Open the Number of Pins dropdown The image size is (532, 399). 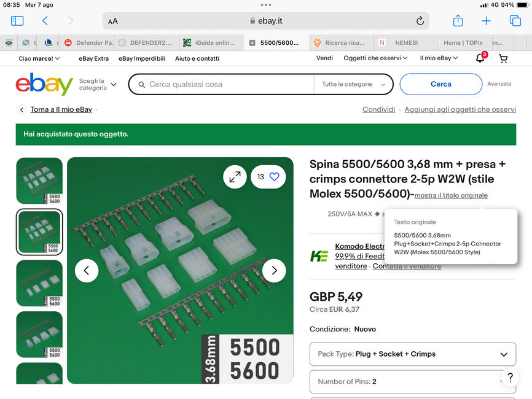(x=413, y=381)
